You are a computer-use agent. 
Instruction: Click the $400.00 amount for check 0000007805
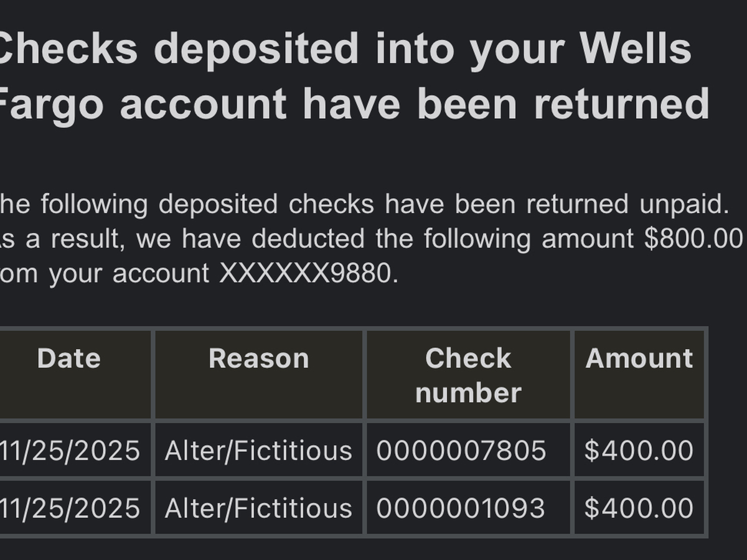(639, 450)
